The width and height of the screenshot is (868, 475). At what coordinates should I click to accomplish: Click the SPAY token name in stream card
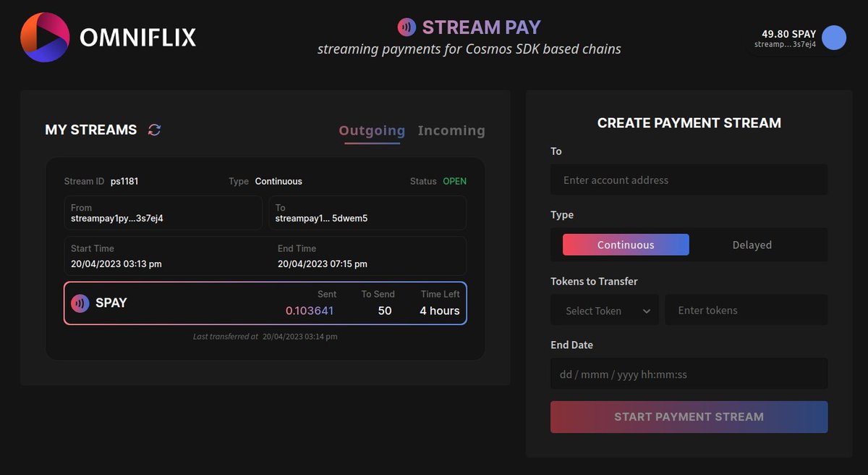tap(111, 303)
